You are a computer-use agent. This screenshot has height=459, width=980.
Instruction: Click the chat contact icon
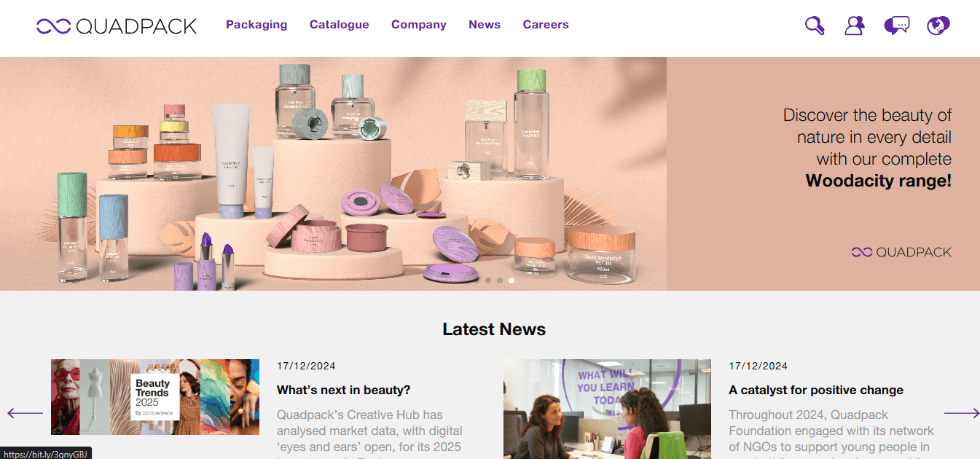point(896,25)
